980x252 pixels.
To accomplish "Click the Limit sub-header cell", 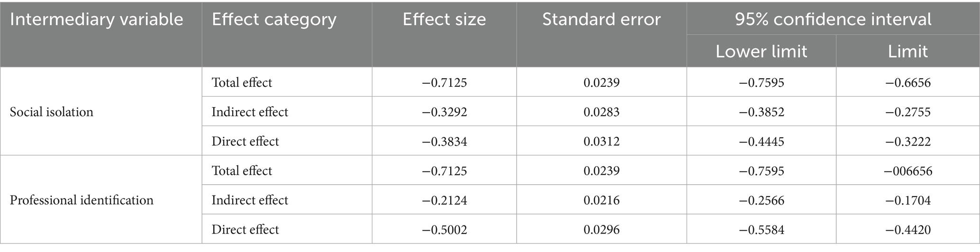I will pos(907,51).
